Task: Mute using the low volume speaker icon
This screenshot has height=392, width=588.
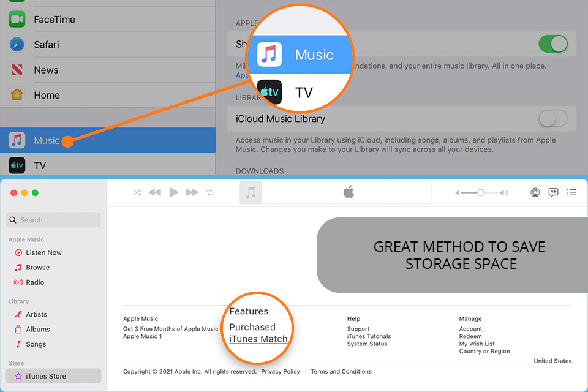Action: (x=457, y=193)
